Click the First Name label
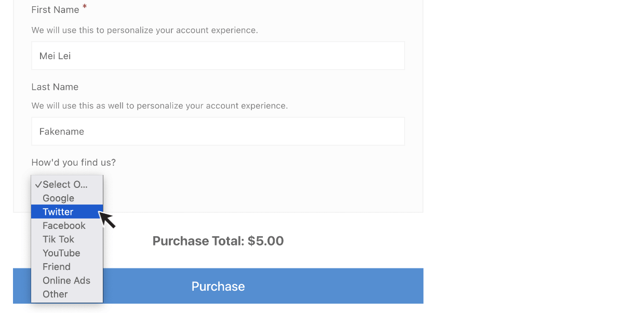 [x=55, y=10]
